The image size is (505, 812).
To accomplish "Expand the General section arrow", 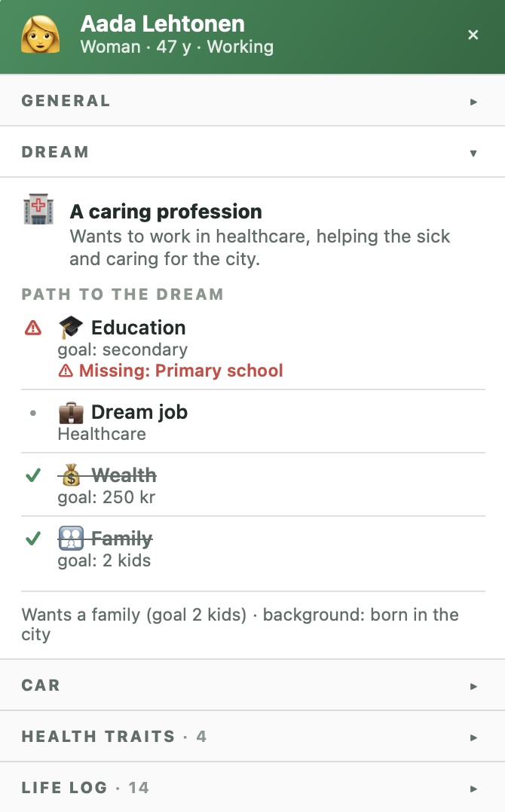I will [x=473, y=102].
